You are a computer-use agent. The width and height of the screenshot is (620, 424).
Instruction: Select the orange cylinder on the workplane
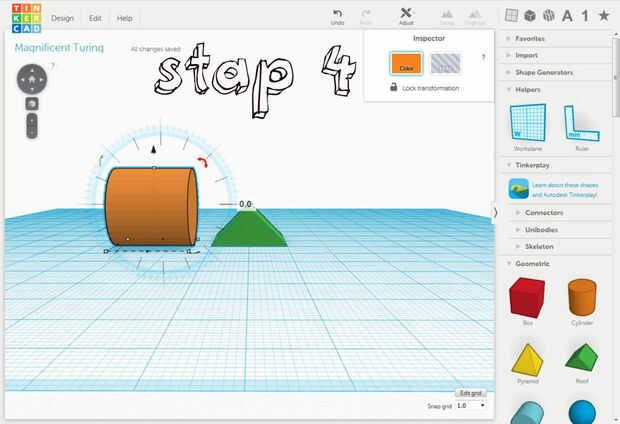pos(151,206)
